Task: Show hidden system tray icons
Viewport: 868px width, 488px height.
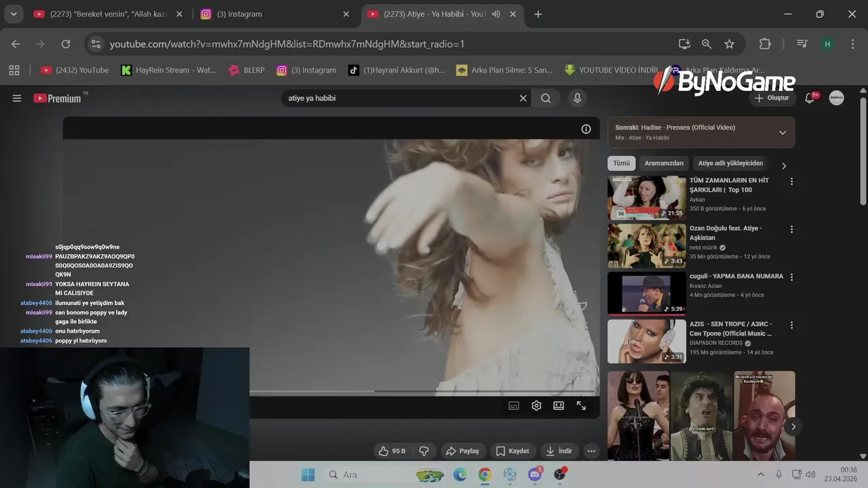Action: [x=760, y=474]
